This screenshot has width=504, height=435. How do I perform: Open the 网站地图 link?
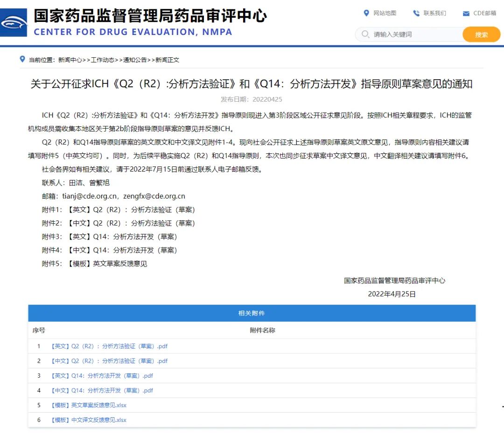385,13
